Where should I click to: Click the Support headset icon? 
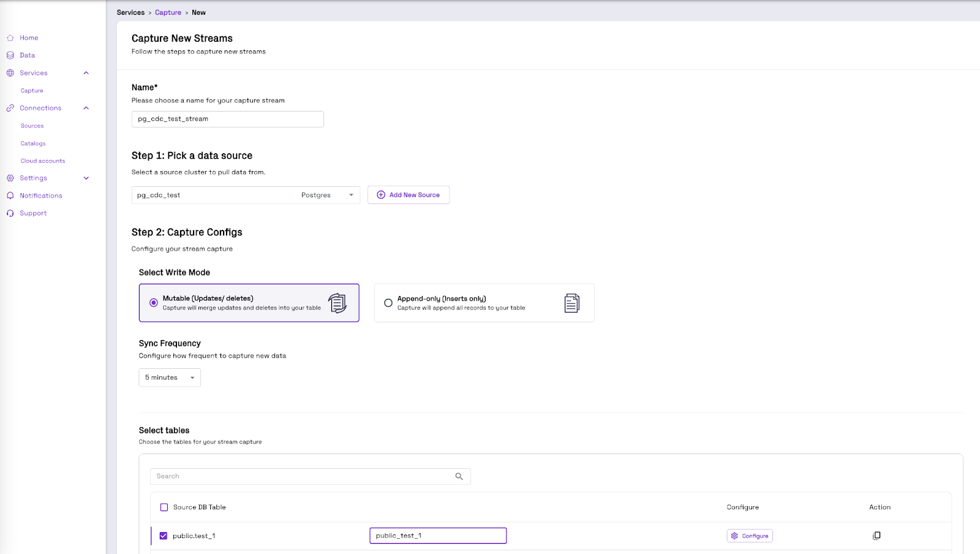(x=10, y=213)
